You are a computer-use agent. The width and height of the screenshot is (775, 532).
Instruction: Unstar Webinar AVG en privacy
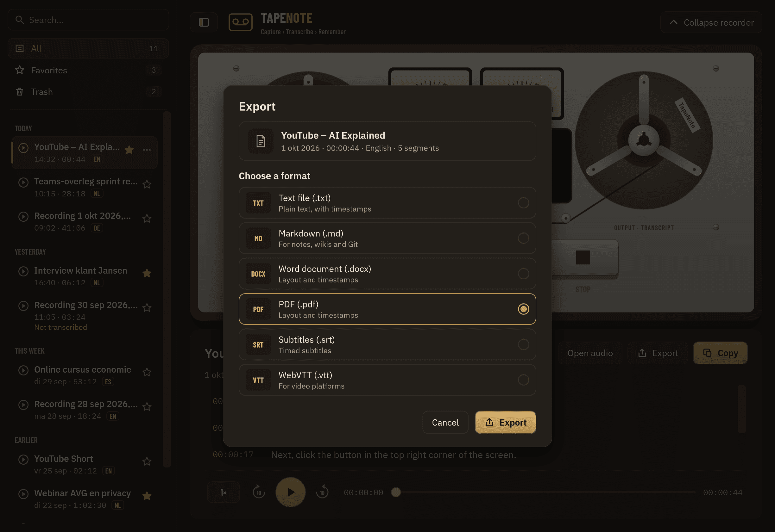(x=147, y=496)
